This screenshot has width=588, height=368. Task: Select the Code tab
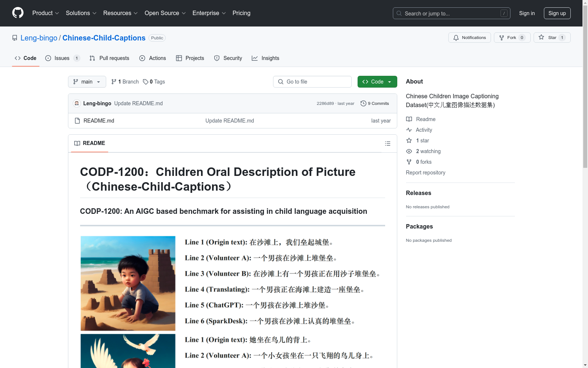(25, 58)
